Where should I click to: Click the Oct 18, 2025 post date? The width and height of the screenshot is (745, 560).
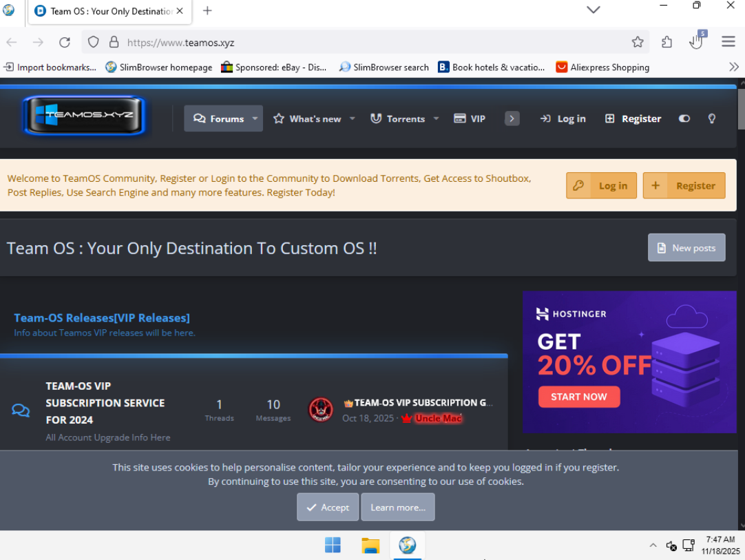pos(368,418)
